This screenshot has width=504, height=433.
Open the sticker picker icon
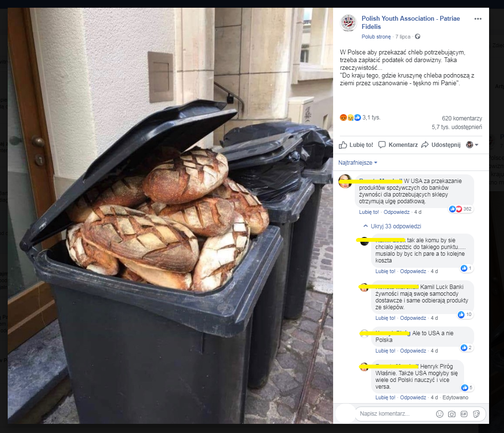pos(476,414)
